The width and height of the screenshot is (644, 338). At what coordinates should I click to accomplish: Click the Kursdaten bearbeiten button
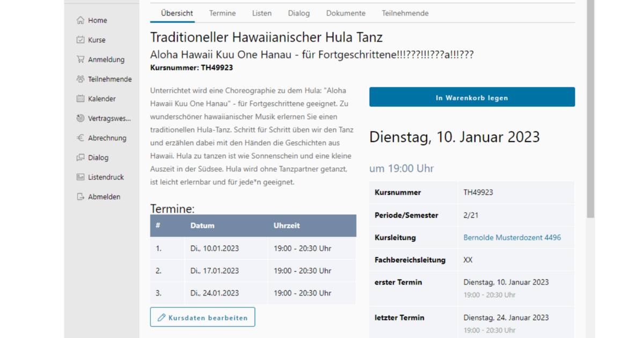click(x=202, y=317)
